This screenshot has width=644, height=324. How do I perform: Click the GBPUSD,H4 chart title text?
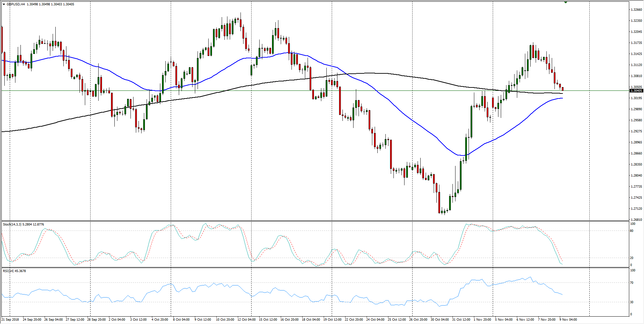15,4
